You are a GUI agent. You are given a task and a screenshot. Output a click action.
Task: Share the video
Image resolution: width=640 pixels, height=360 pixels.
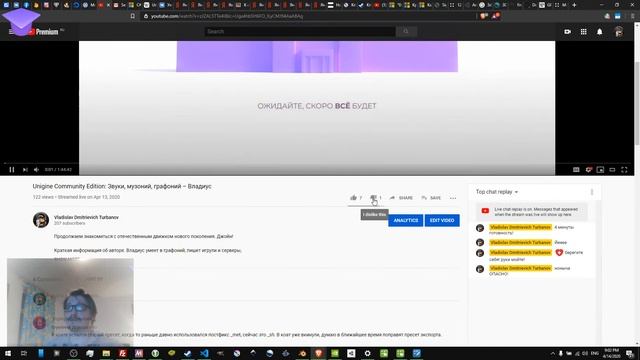[401, 198]
